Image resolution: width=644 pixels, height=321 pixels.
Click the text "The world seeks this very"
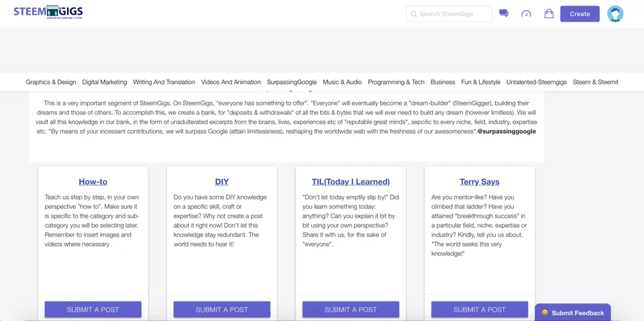point(467,244)
